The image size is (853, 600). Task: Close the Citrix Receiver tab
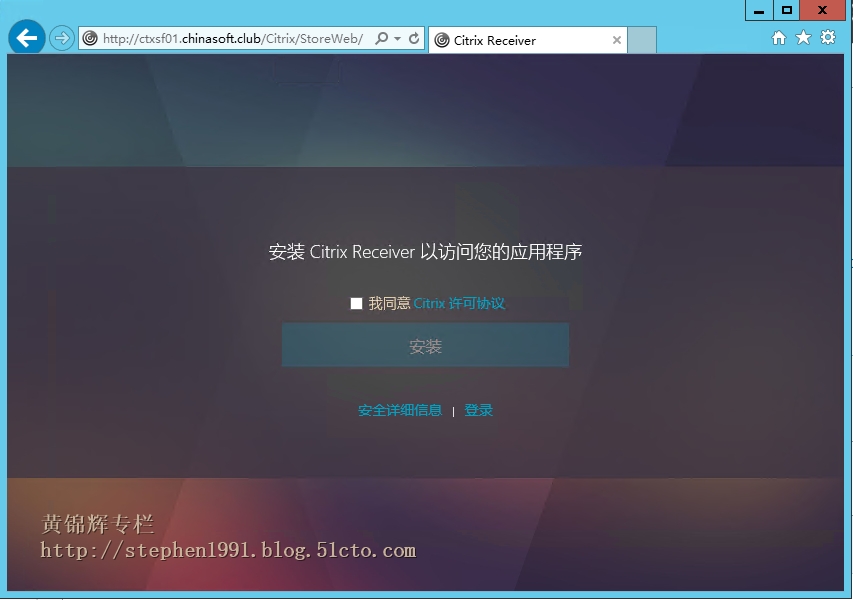[x=616, y=40]
